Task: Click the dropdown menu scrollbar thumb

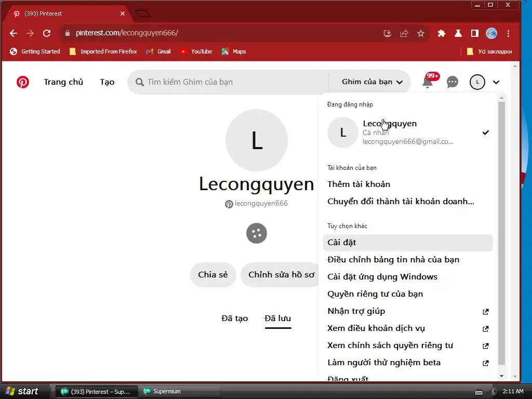Action: tap(501, 233)
